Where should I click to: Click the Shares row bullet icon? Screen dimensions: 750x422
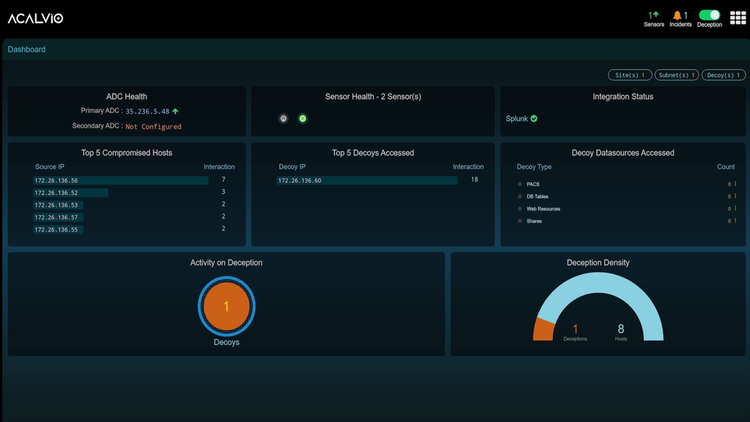[520, 221]
